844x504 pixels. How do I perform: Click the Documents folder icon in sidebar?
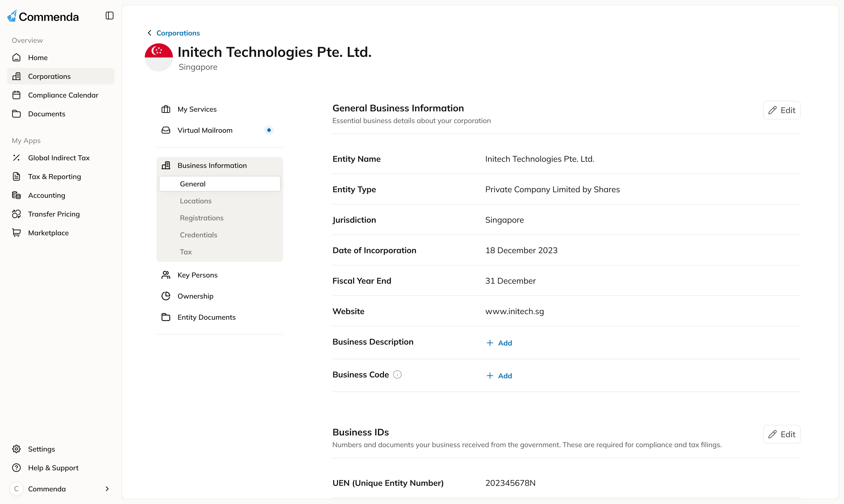tap(17, 114)
